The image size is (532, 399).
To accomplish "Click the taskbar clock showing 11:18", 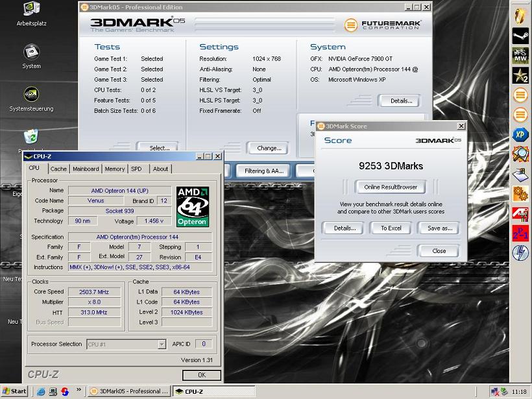I will 519,392.
